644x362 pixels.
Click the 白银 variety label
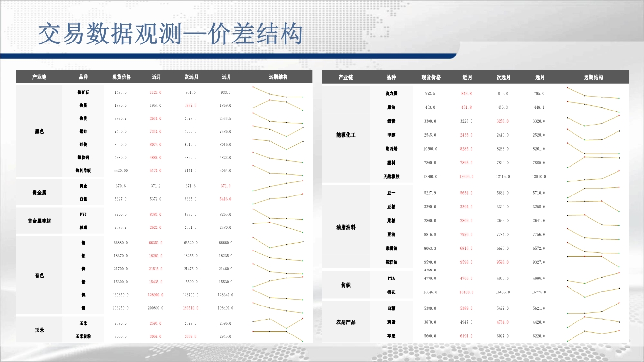tap(83, 198)
